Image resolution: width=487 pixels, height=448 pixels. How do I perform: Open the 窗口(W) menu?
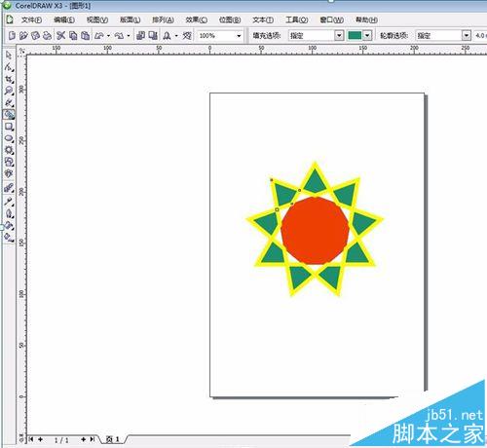click(x=332, y=19)
